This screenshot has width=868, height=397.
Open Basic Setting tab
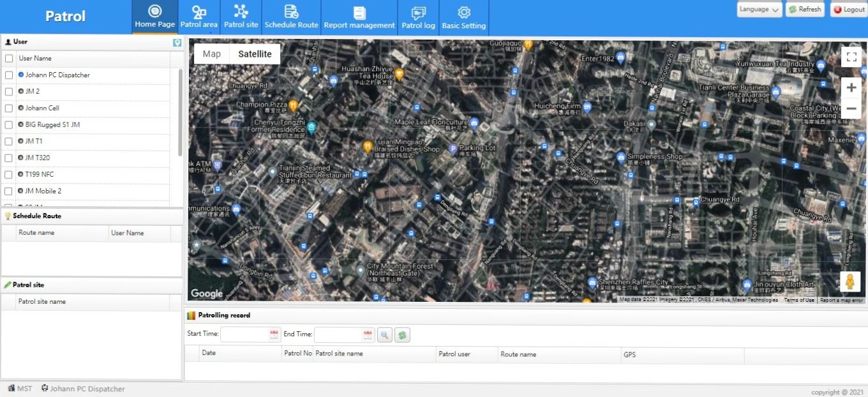(464, 17)
